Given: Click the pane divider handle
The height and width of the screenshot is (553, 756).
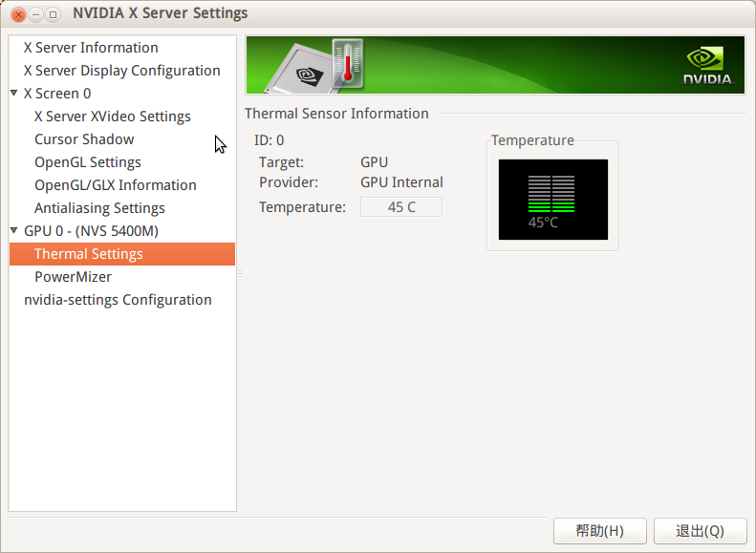Looking at the screenshot, I should 240,273.
